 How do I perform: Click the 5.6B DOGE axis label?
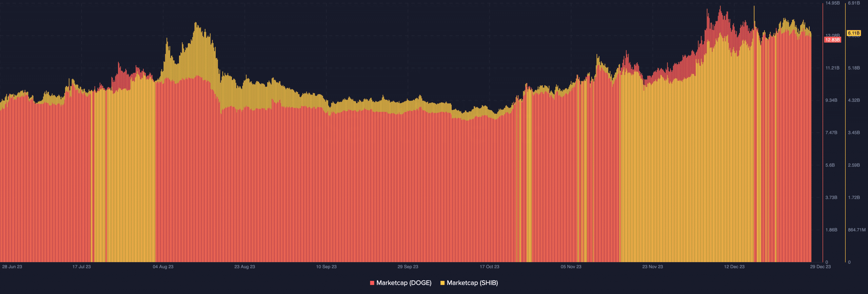pyautogui.click(x=830, y=165)
